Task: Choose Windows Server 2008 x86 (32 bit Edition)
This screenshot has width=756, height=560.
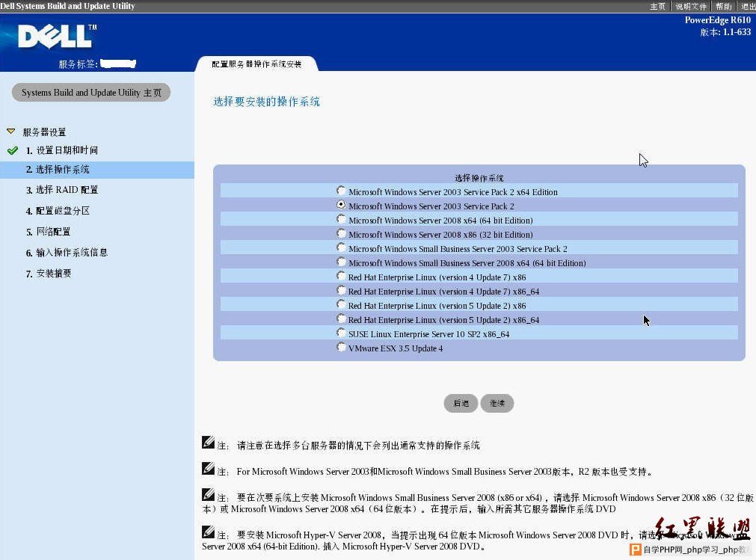Action: point(341,233)
